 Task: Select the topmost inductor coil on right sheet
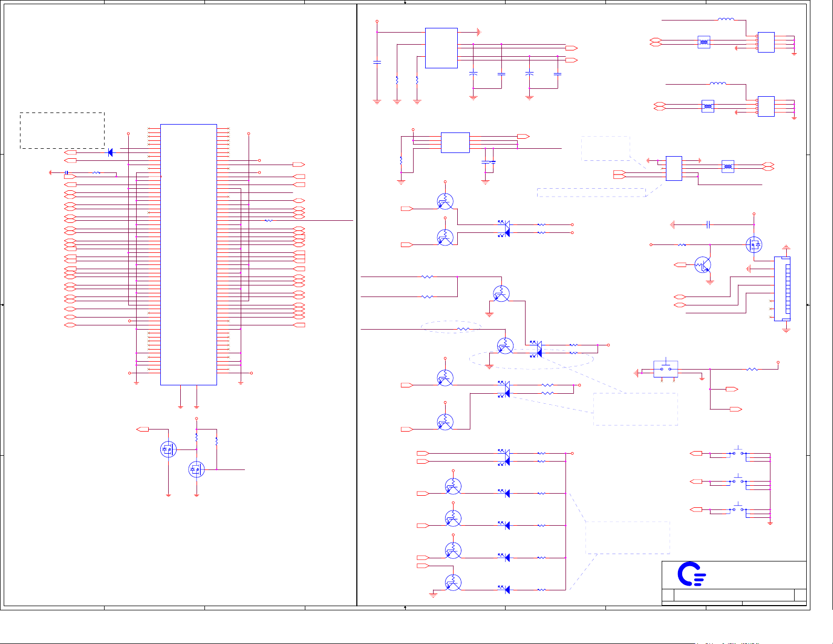(726, 19)
